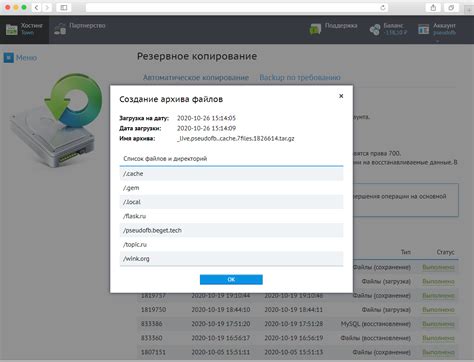Click the blue Меню icon

[9, 58]
